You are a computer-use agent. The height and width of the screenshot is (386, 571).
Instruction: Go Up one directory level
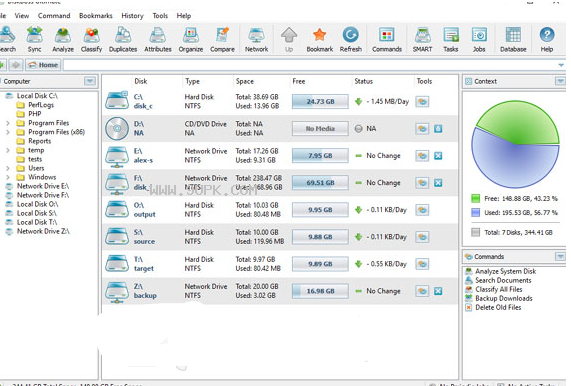pos(289,39)
